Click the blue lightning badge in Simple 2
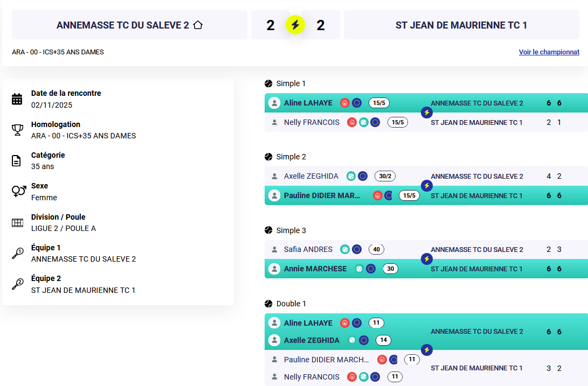The width and height of the screenshot is (588, 386). click(x=427, y=186)
